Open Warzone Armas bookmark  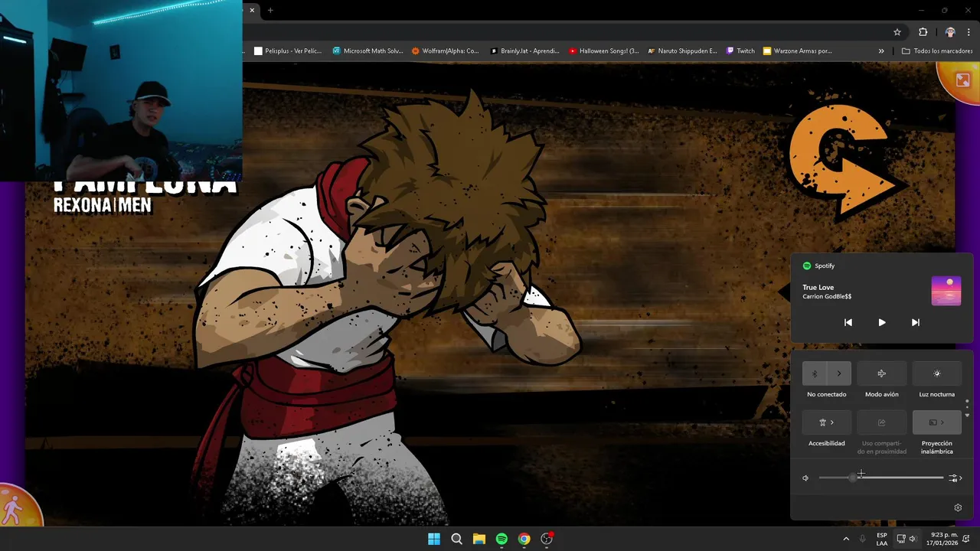coord(798,51)
